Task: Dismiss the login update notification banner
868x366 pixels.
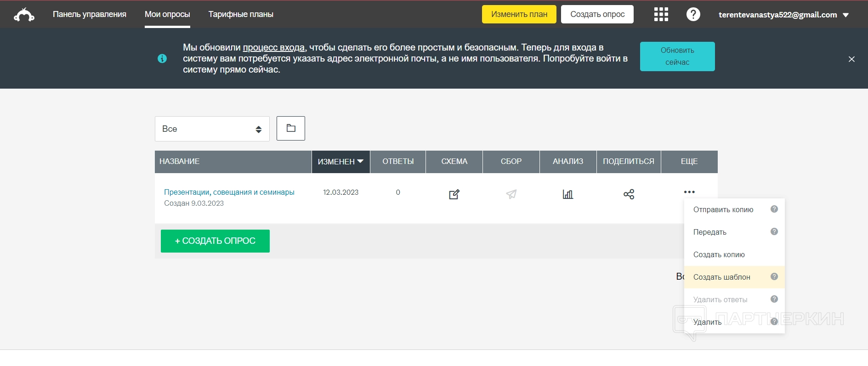Action: pos(851,59)
